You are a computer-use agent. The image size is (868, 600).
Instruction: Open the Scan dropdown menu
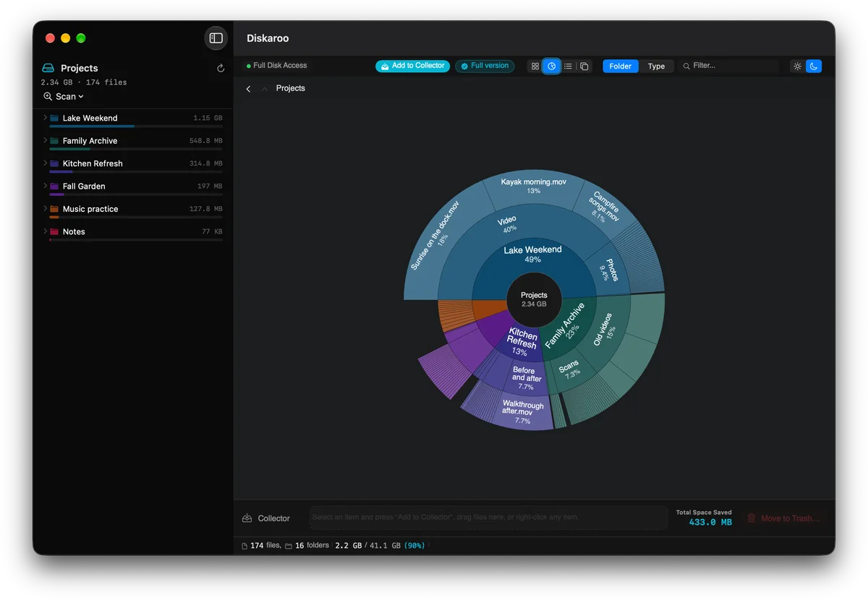(64, 96)
